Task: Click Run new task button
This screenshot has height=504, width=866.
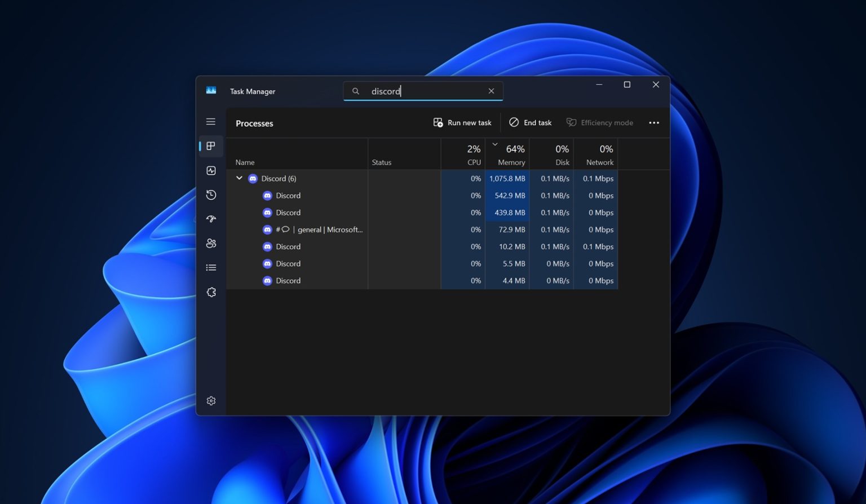Action: 462,123
